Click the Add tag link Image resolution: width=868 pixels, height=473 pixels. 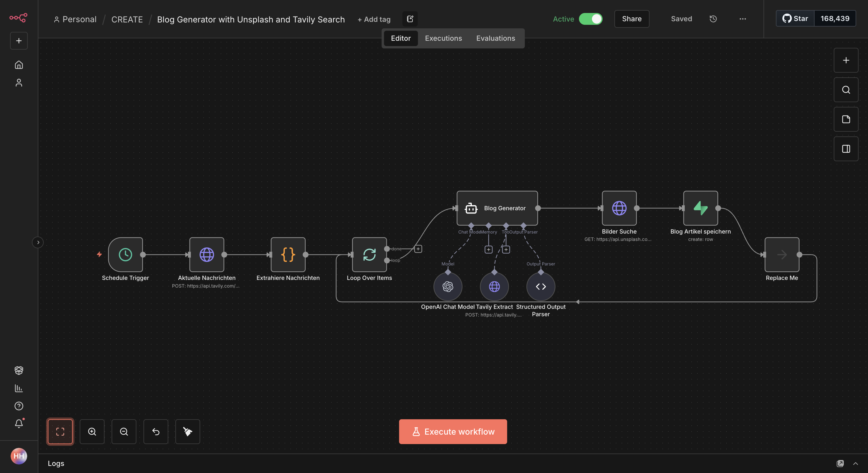click(374, 19)
